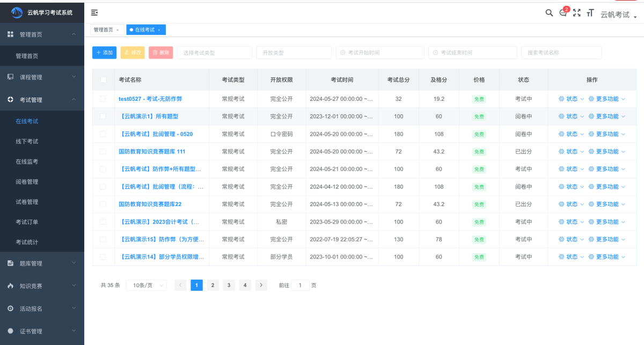
Task: Click the 搜索考试名称 search field
Action: click(561, 53)
